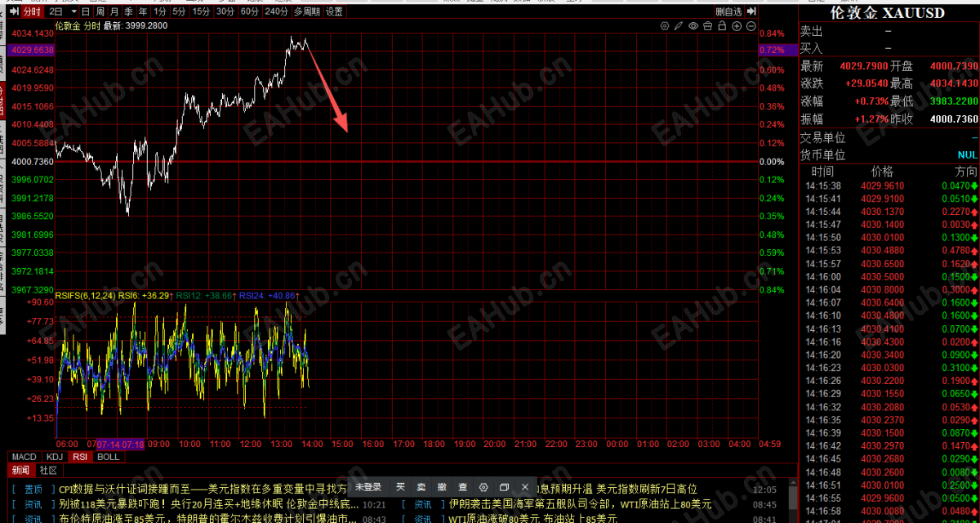This screenshot has width=980, height=523.
Task: Select the 5分 period
Action: point(180,11)
